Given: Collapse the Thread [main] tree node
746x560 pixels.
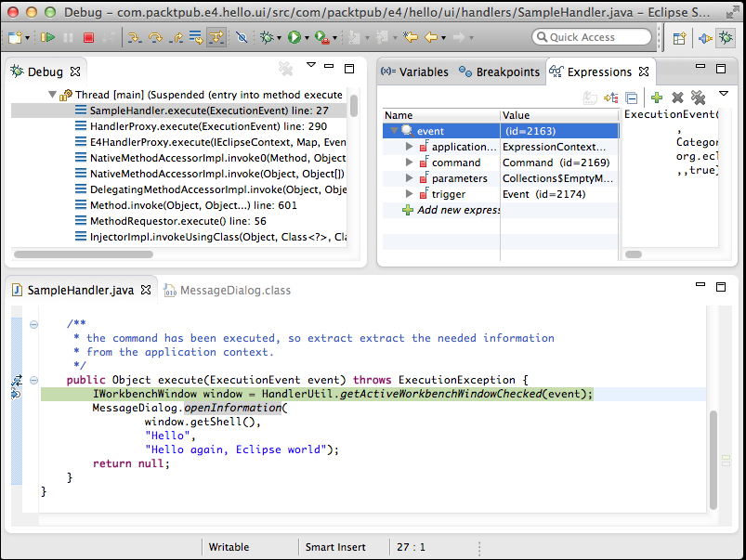Looking at the screenshot, I should pos(52,95).
